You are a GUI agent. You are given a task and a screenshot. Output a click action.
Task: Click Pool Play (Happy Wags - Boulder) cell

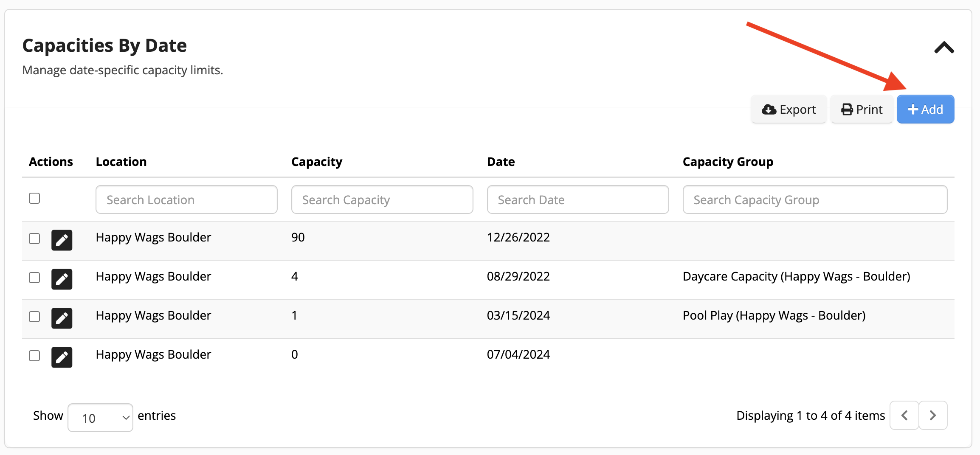click(x=774, y=315)
